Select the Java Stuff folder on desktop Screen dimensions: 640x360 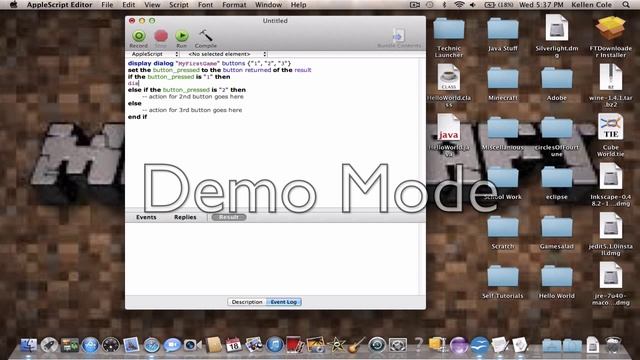pyautogui.click(x=502, y=34)
